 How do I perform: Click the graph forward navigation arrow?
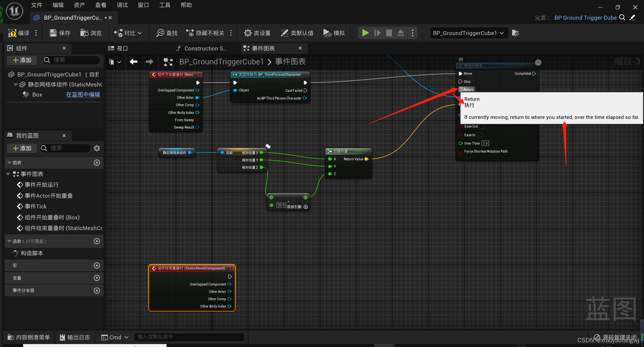point(150,61)
